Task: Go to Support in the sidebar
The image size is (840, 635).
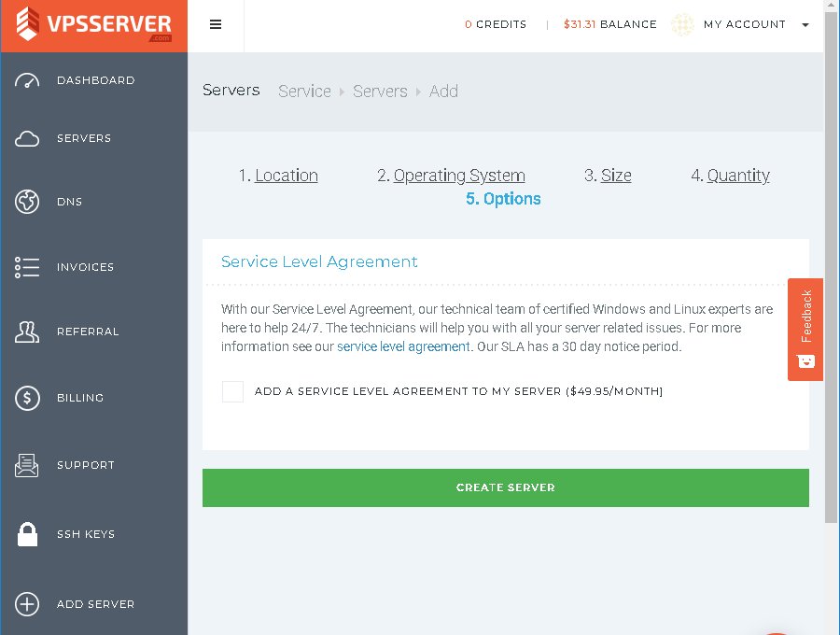Action: tap(86, 465)
